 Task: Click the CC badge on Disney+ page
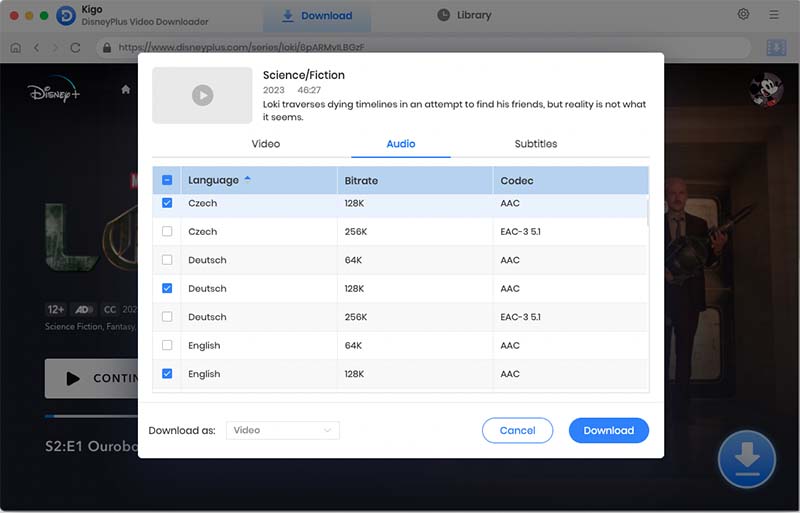(x=110, y=309)
